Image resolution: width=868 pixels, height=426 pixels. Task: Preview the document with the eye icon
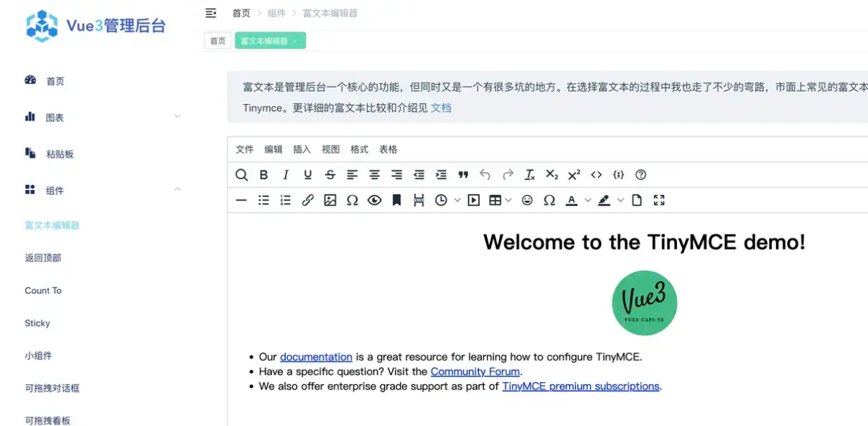[374, 200]
